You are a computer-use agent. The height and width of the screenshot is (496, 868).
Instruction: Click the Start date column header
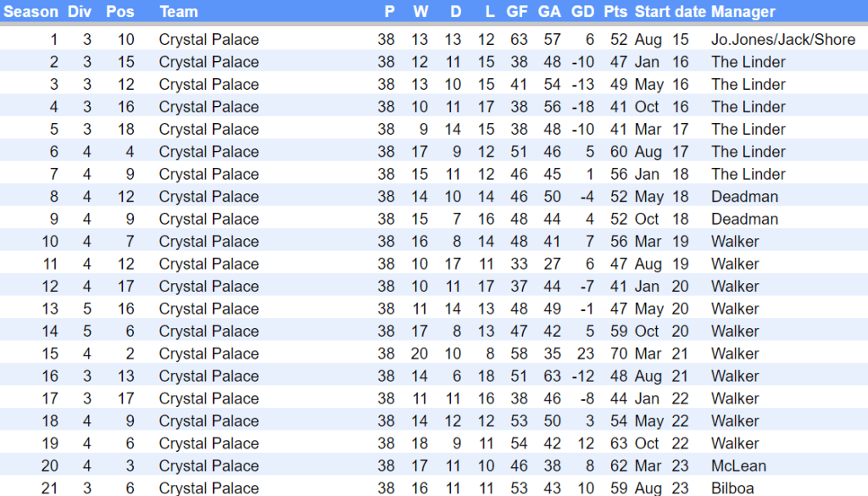click(670, 12)
